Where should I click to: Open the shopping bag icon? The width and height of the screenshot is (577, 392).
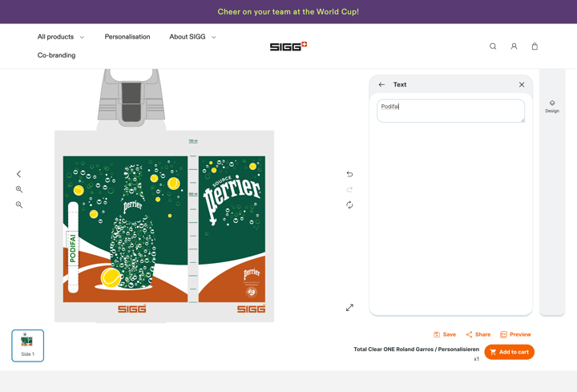pos(535,46)
